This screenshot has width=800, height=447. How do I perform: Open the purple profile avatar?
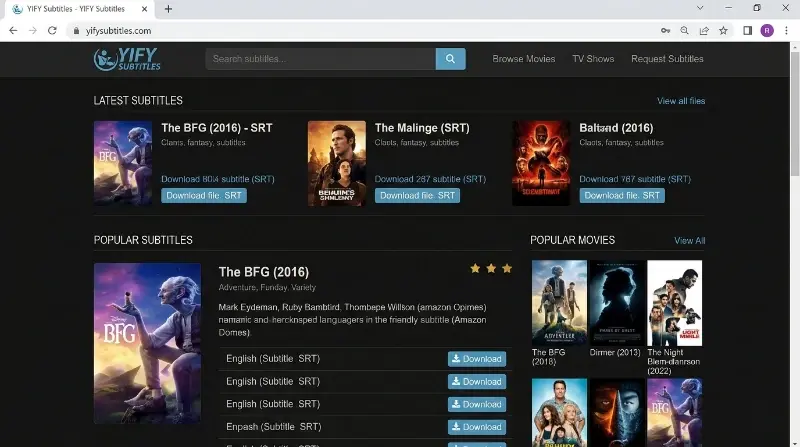pos(767,31)
